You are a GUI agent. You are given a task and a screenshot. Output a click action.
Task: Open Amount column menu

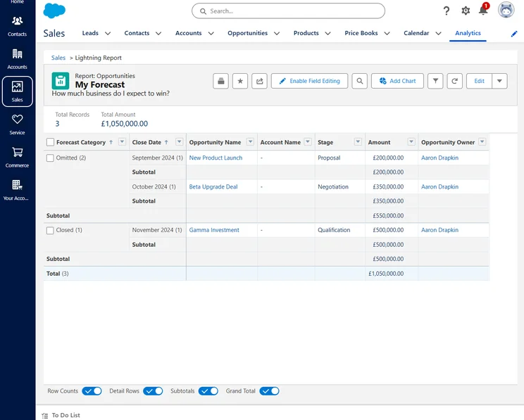(411, 141)
